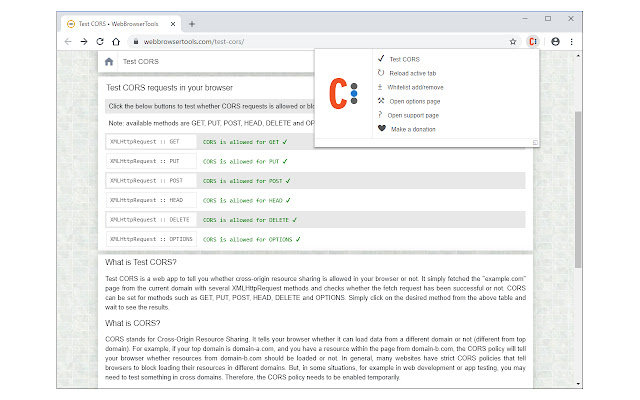Click 'CORS is allowed for POST' result
The height and width of the screenshot is (400, 640).
coord(247,181)
